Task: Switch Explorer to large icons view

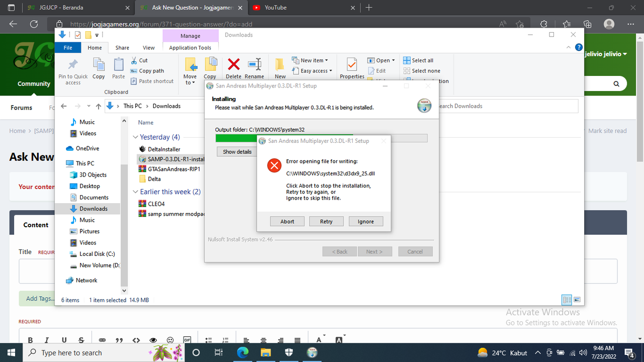Action: point(577,300)
